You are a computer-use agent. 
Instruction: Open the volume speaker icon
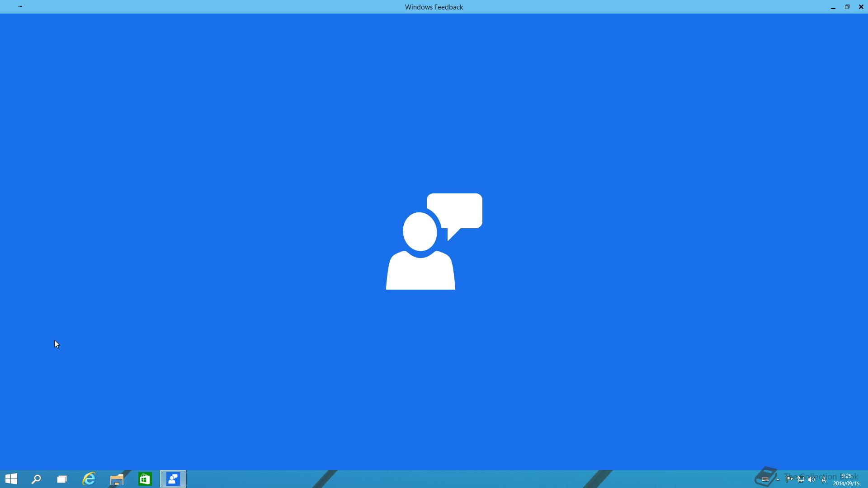coord(811,479)
